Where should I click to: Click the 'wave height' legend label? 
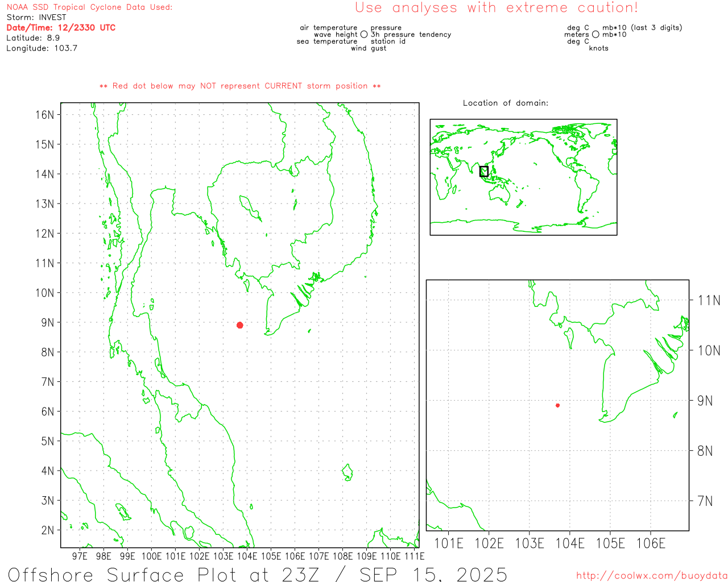pos(336,35)
